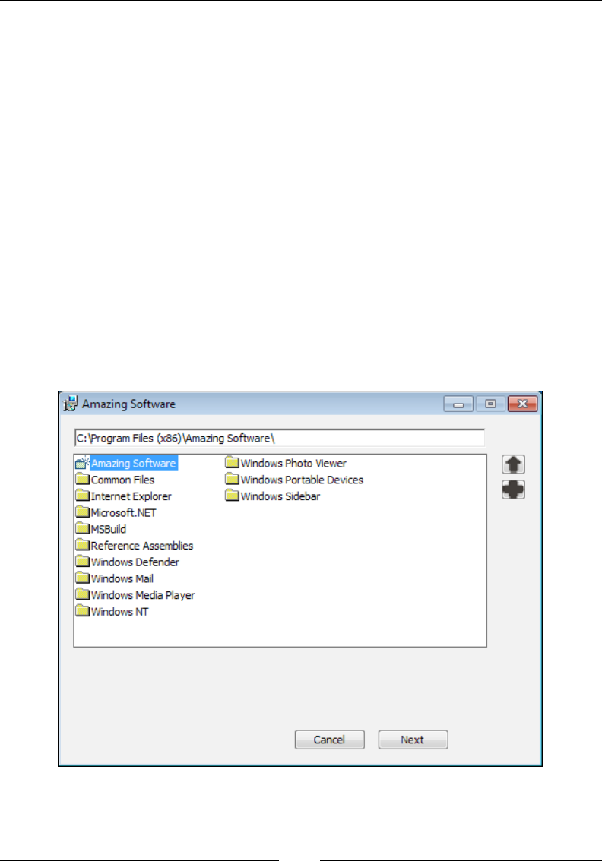Click the up-arrow parent folder button
The image size is (602, 868).
(513, 464)
